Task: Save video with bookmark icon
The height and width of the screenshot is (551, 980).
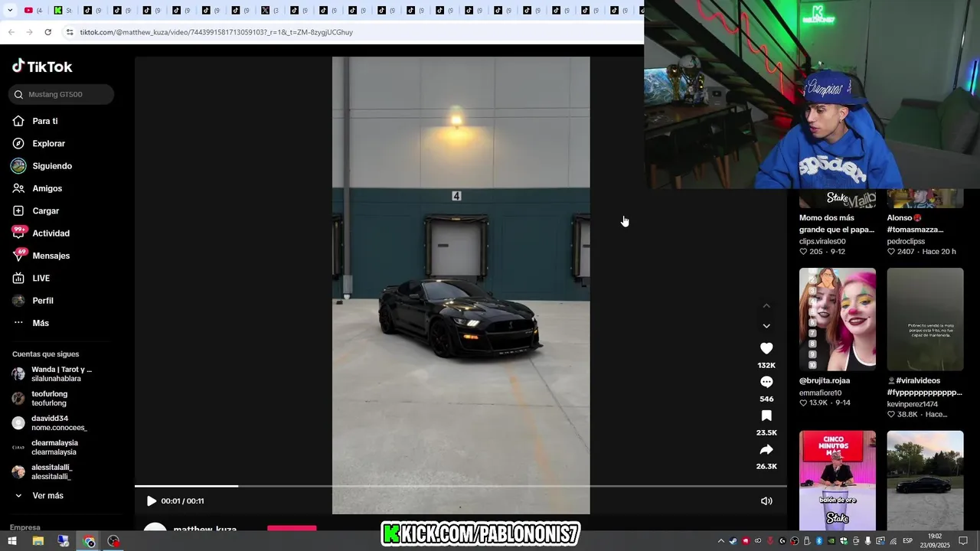Action: [x=766, y=416]
